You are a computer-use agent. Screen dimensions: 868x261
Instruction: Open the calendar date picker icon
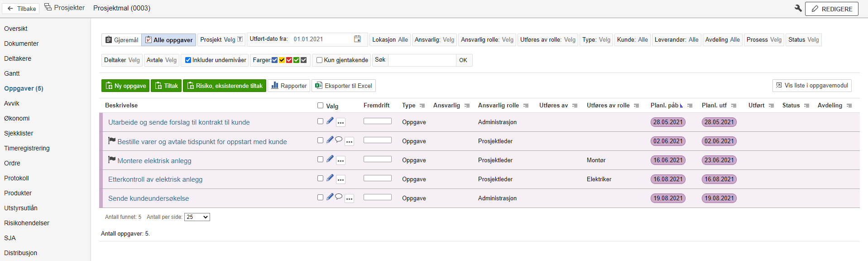(x=357, y=39)
